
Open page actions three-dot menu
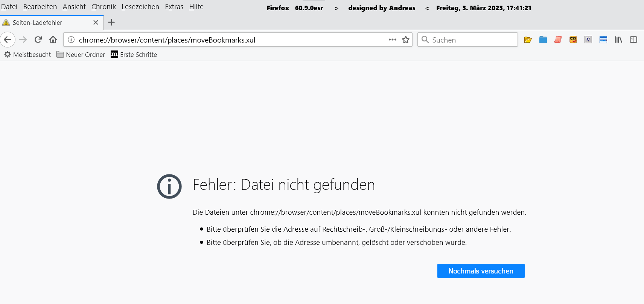(392, 40)
